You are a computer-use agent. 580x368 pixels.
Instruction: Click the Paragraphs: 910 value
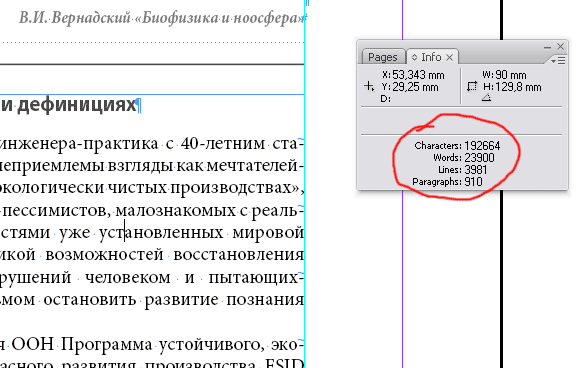tap(473, 182)
